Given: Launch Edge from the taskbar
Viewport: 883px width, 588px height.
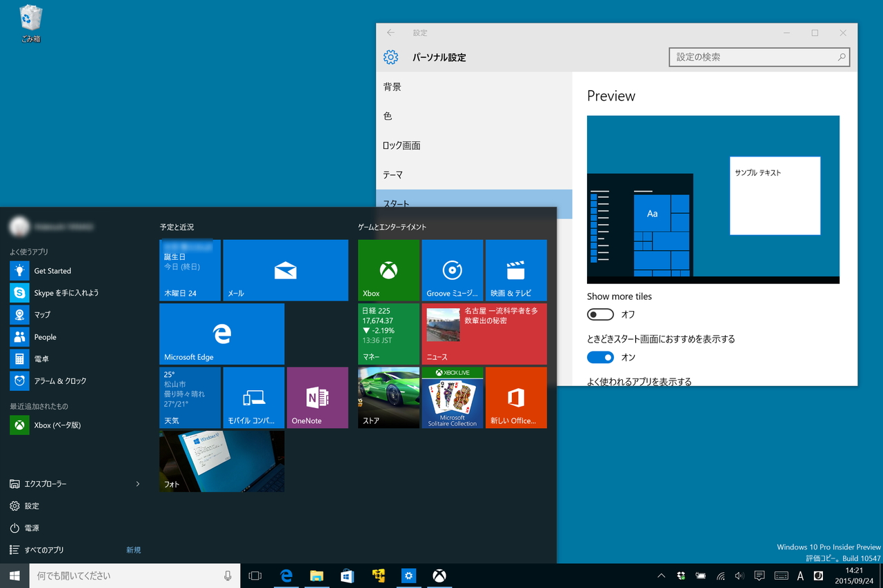Looking at the screenshot, I should click(286, 576).
